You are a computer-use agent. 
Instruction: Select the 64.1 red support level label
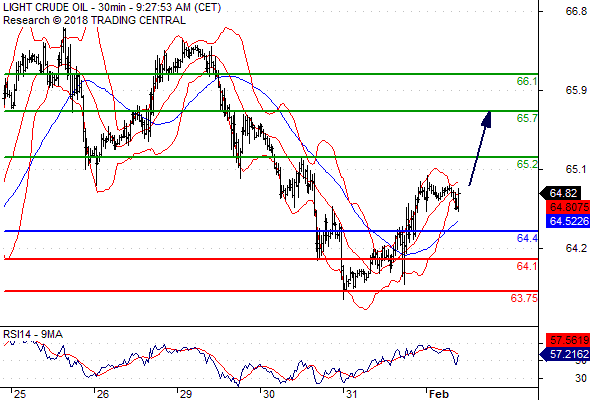pos(527,266)
